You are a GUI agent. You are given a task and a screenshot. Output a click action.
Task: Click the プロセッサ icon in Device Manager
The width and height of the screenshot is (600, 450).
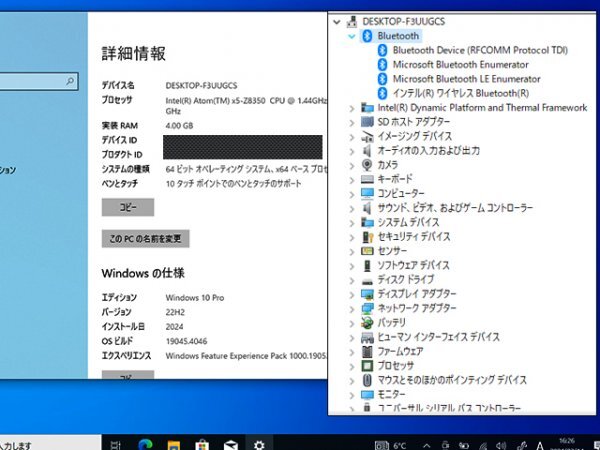[367, 366]
